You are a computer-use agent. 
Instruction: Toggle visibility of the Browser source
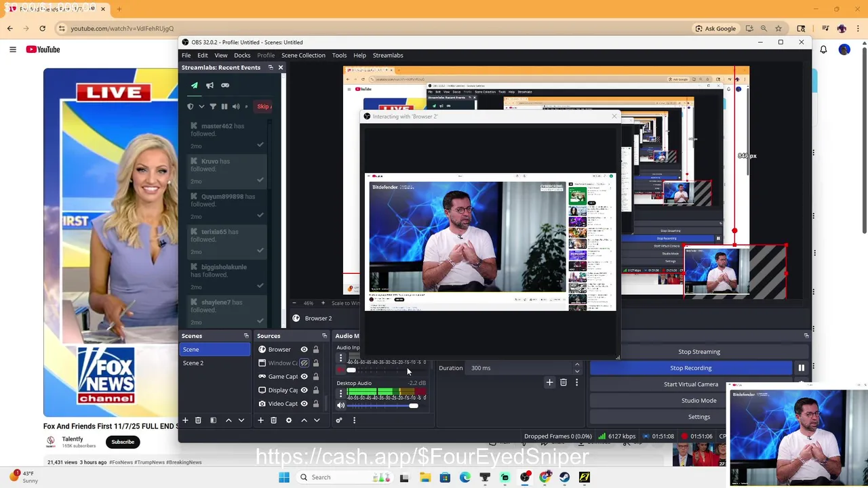pyautogui.click(x=304, y=350)
